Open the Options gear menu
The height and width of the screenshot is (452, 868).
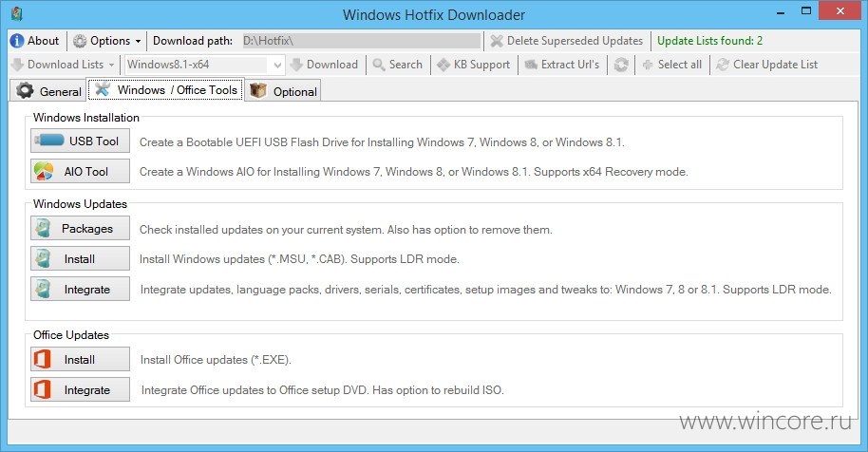pyautogui.click(x=107, y=41)
